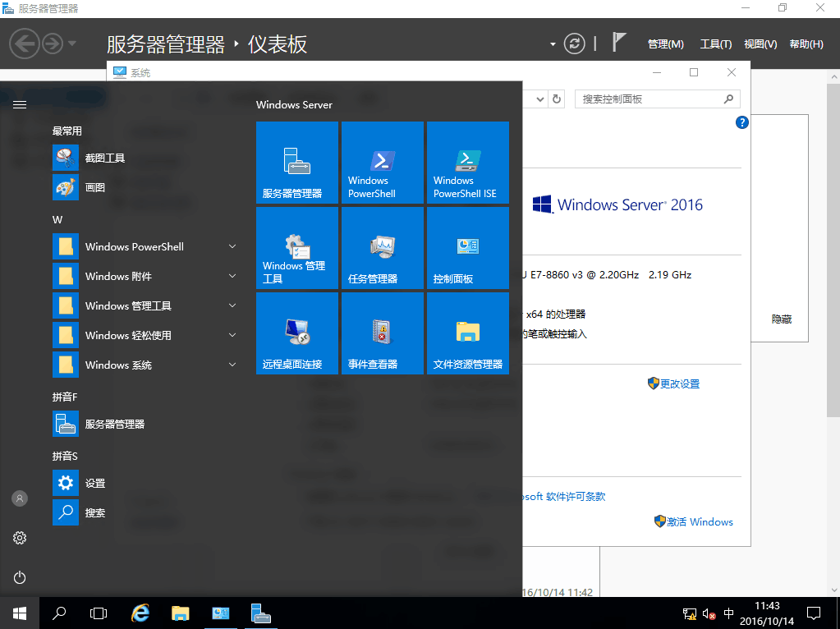840x629 pixels.
Task: Open the settings gear in start menu rail
Action: point(20,538)
